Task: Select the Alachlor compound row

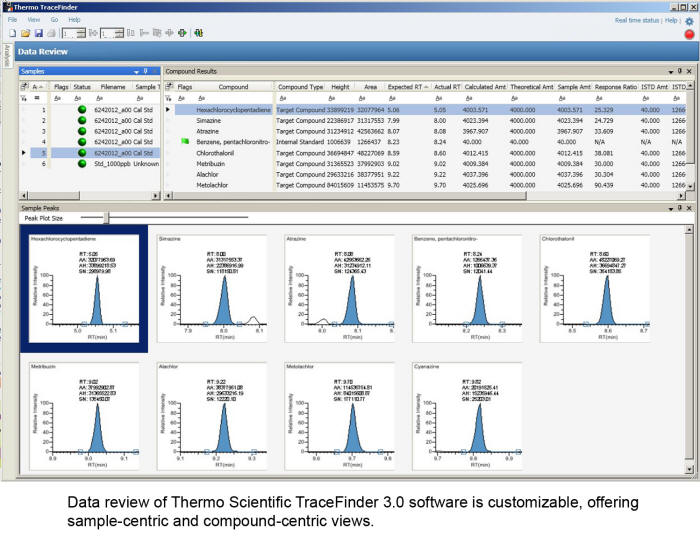Action: [425, 174]
